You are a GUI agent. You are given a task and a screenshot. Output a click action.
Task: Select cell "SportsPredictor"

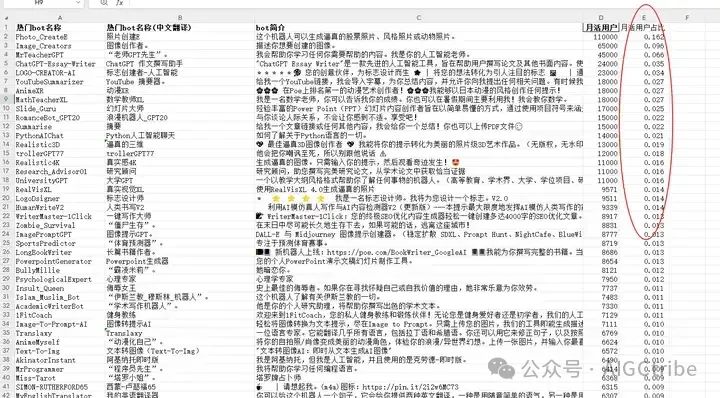click(45, 243)
